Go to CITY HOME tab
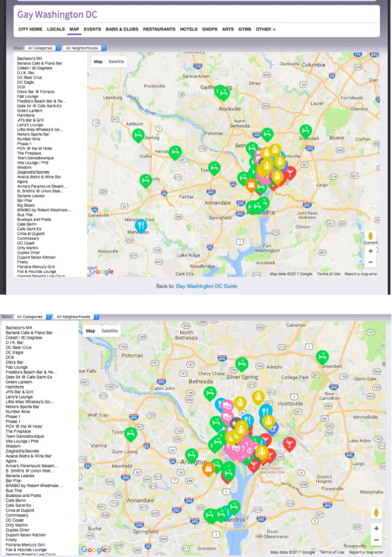Screen dimensions: 392x557 (x=30, y=29)
